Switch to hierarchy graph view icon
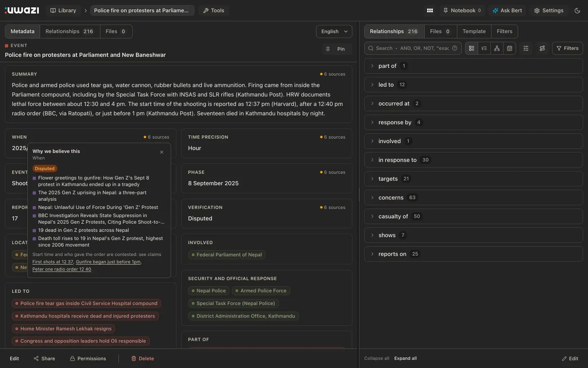Image resolution: width=588 pixels, height=368 pixels. [497, 48]
